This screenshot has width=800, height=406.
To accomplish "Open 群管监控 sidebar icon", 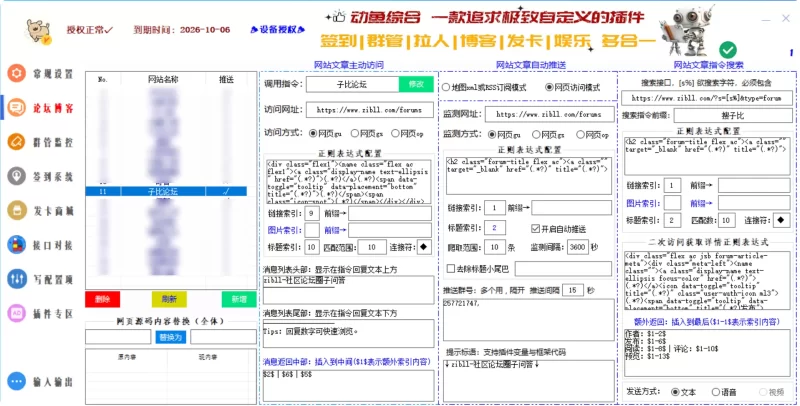I will click(x=16, y=142).
